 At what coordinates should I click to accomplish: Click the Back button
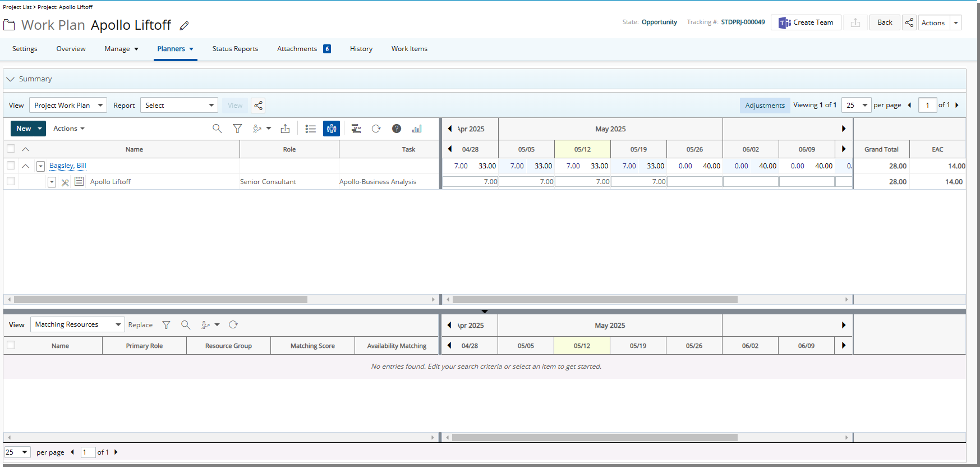[885, 22]
